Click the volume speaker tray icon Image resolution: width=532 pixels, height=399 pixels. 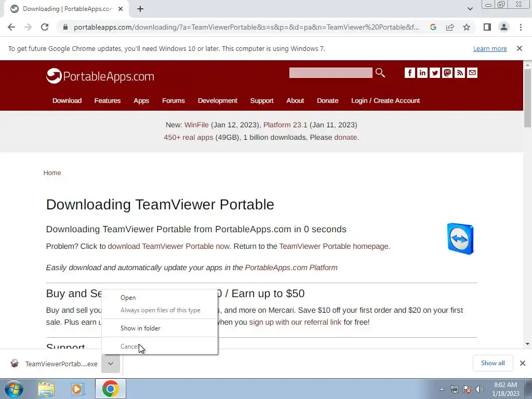[x=480, y=389]
